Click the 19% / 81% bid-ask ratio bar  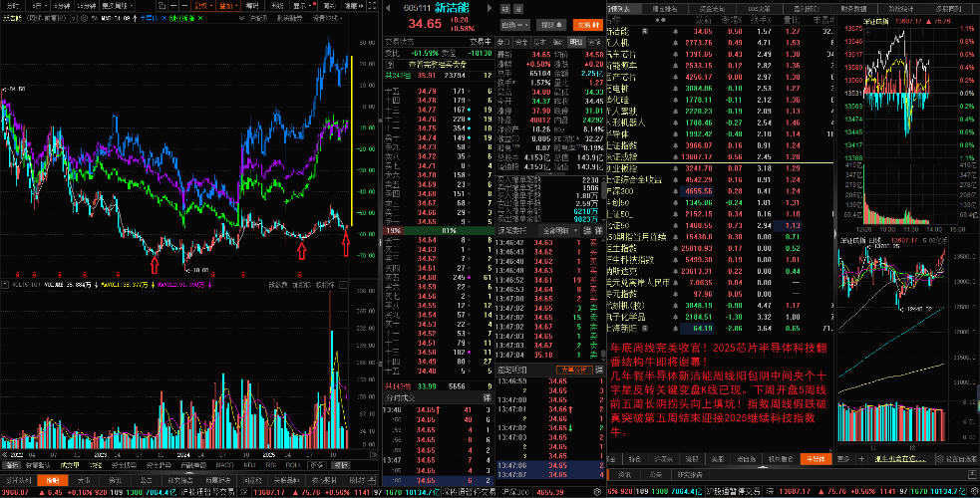pyautogui.click(x=438, y=231)
